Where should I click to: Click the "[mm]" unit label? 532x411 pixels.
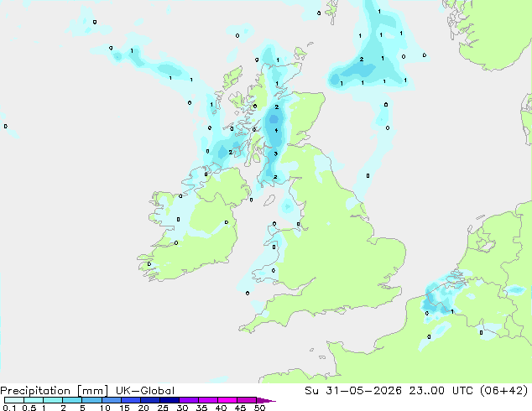click(92, 391)
